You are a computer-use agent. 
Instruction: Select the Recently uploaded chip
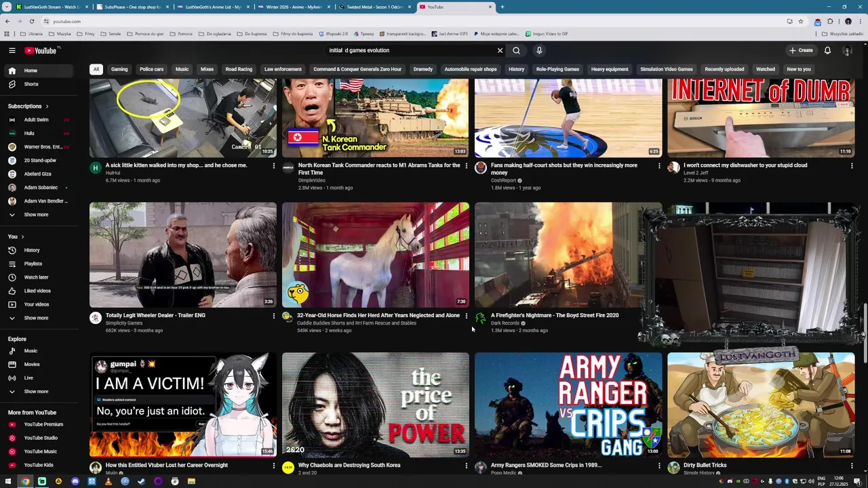(724, 69)
